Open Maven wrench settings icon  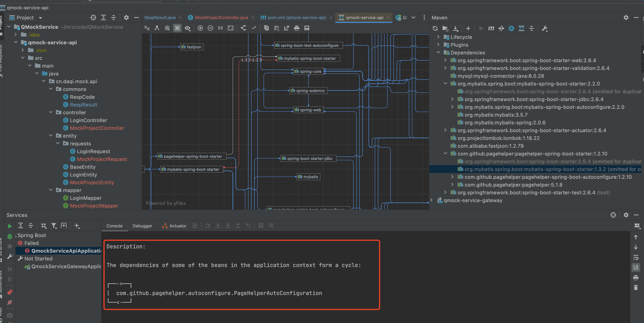[544, 28]
